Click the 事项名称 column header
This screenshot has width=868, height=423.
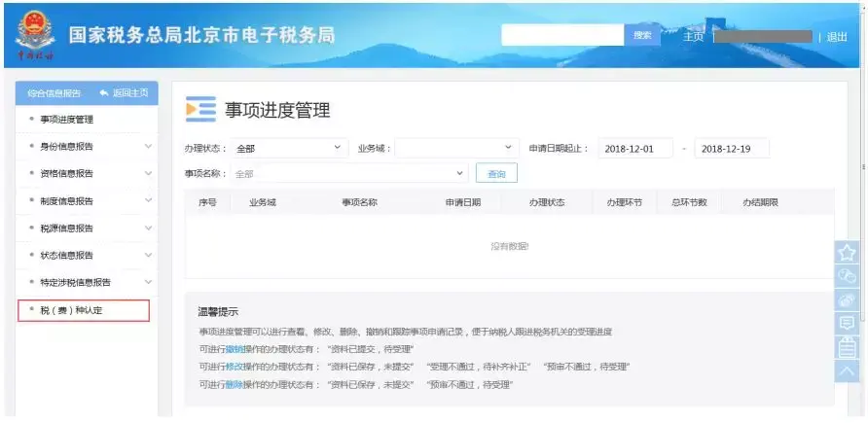coord(359,202)
